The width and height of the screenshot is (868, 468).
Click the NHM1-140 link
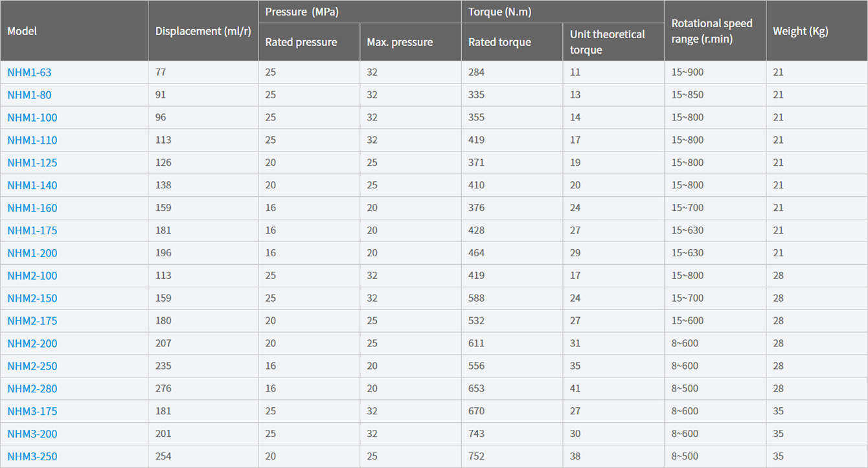pos(32,186)
